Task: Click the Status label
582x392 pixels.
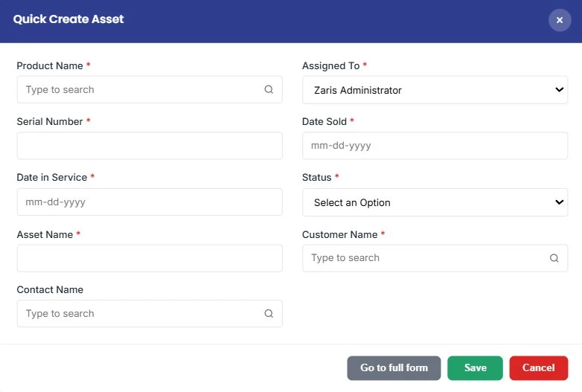Action: coord(316,178)
